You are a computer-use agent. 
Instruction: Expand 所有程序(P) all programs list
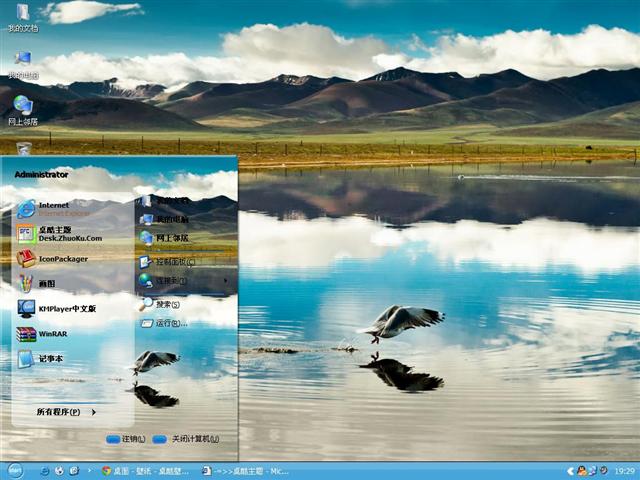(66, 412)
